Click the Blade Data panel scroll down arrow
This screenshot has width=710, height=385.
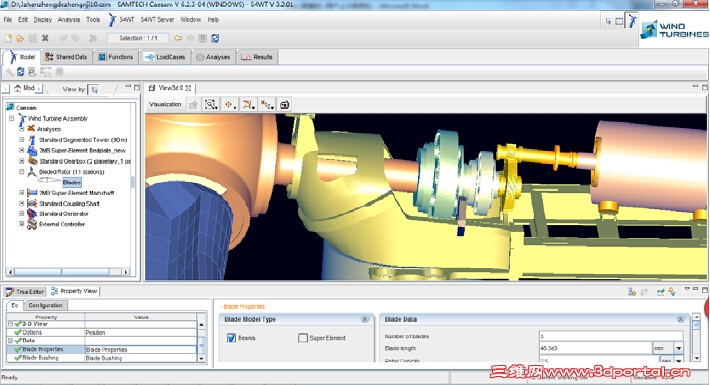coord(696,358)
